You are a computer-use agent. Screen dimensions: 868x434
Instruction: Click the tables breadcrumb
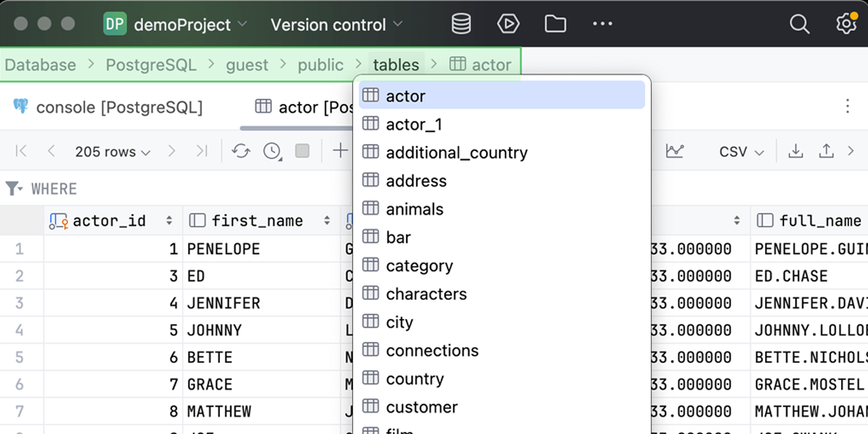[396, 65]
